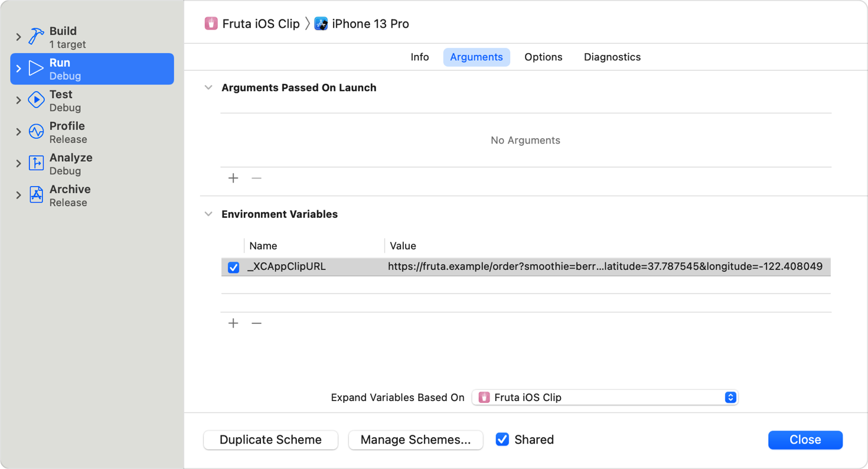Viewport: 868px width, 469px height.
Task: Click the Name column header
Action: coord(263,246)
